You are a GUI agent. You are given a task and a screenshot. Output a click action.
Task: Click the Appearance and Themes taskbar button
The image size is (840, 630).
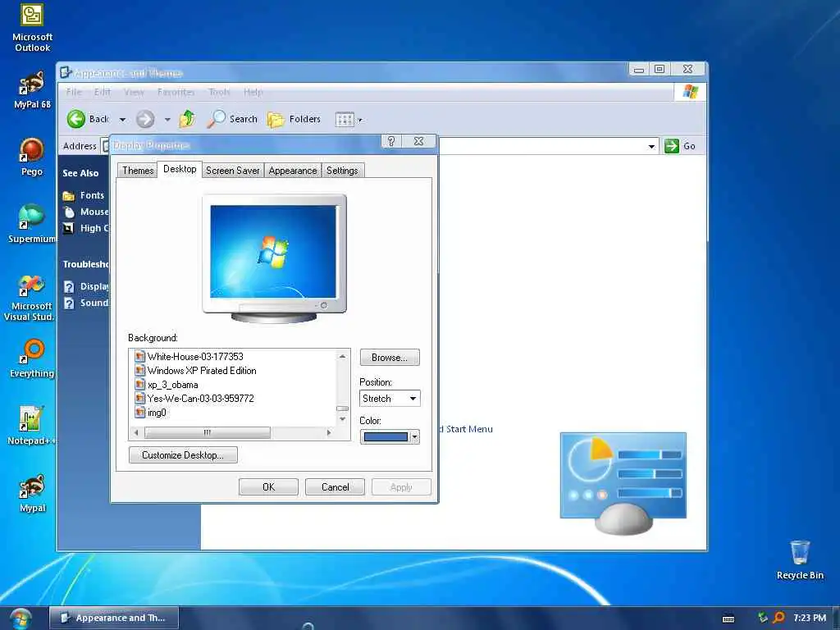(113, 618)
